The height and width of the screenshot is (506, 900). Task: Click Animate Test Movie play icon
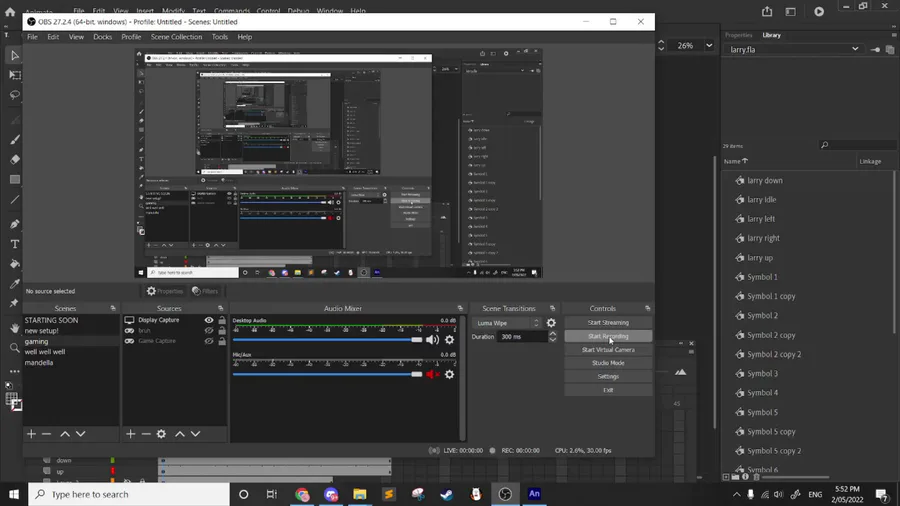(x=819, y=11)
